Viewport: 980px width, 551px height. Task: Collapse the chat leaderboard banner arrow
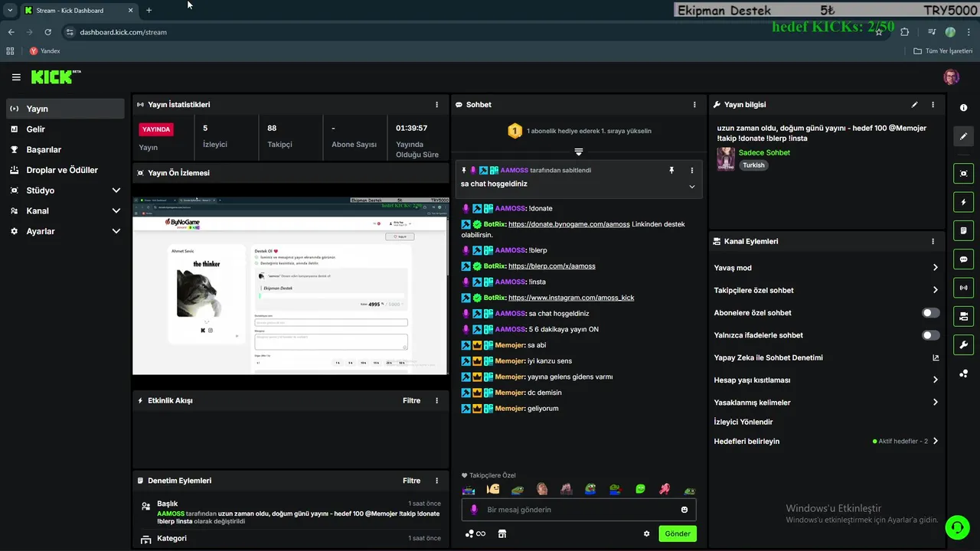tap(579, 152)
